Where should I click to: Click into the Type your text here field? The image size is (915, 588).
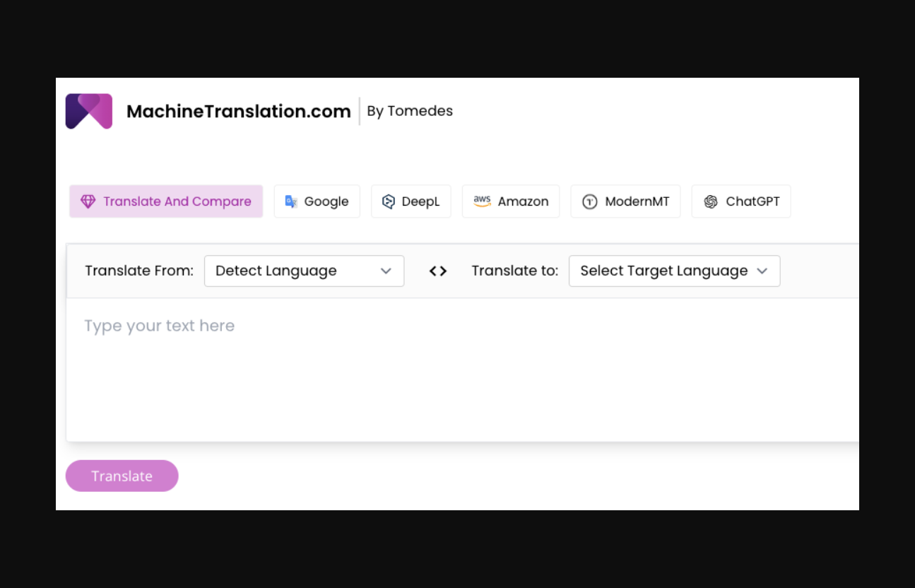pos(459,367)
